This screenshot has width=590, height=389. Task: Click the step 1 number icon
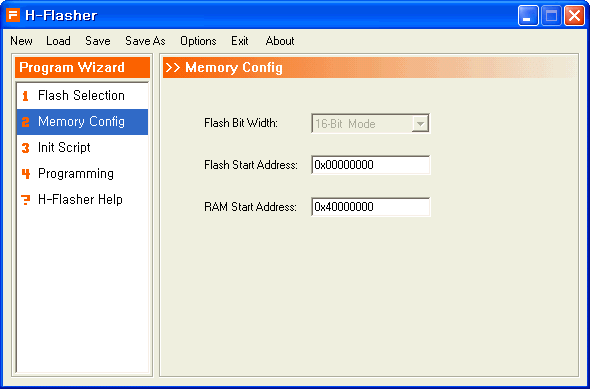click(x=25, y=96)
